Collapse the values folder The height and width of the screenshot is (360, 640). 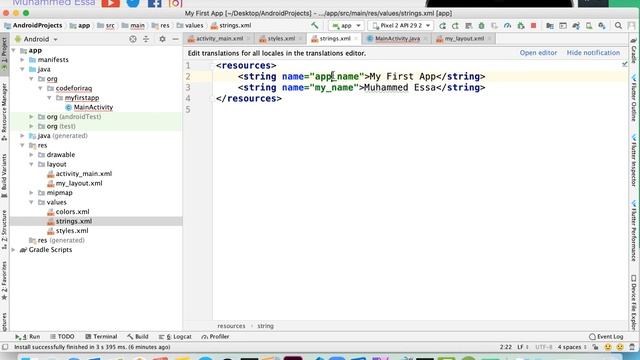pos(32,202)
